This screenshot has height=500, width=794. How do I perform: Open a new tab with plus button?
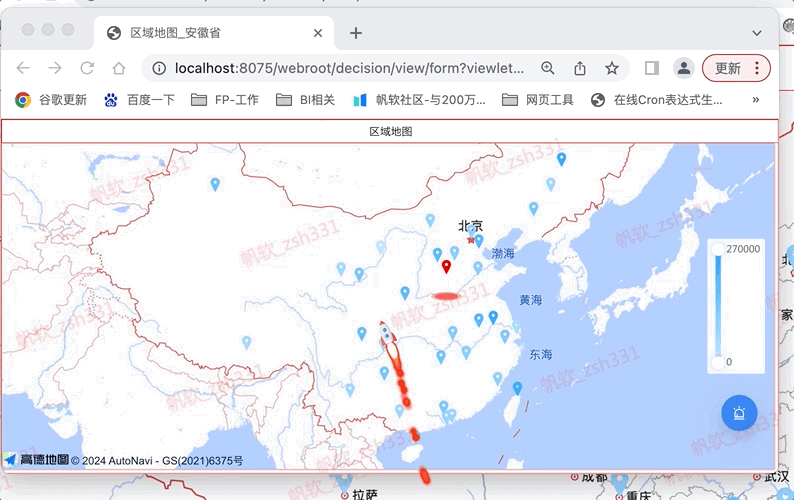pos(356,33)
